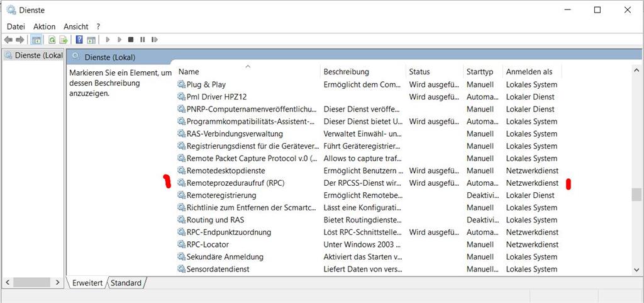The width and height of the screenshot is (644, 303).
Task: Click the gear icon beside Remoteprozeduraufruf (RPC)
Action: 181,183
